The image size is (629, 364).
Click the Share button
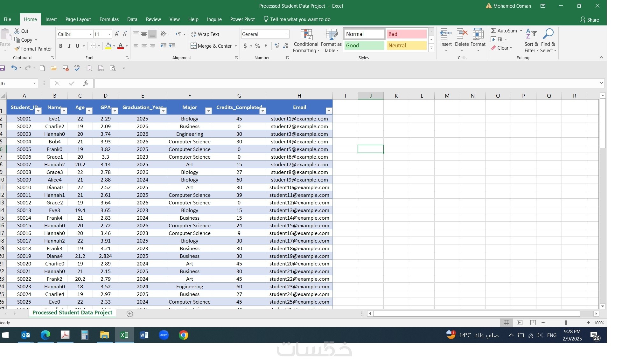pos(589,20)
